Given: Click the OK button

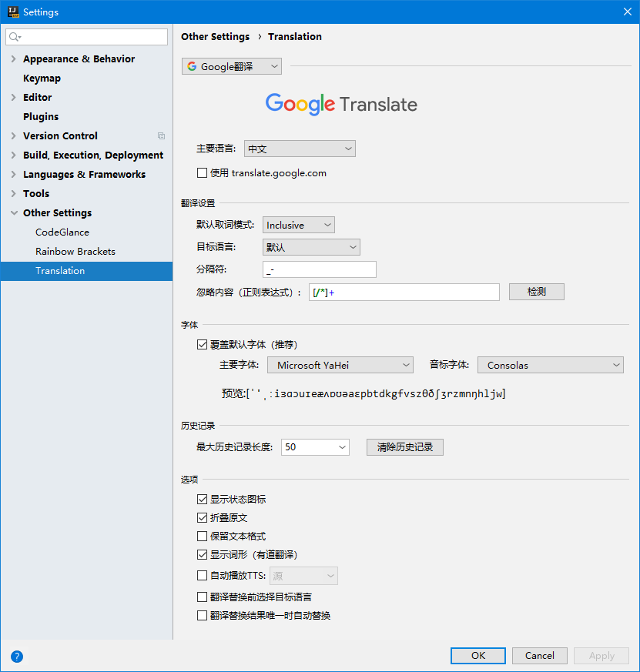Looking at the screenshot, I should tap(478, 655).
